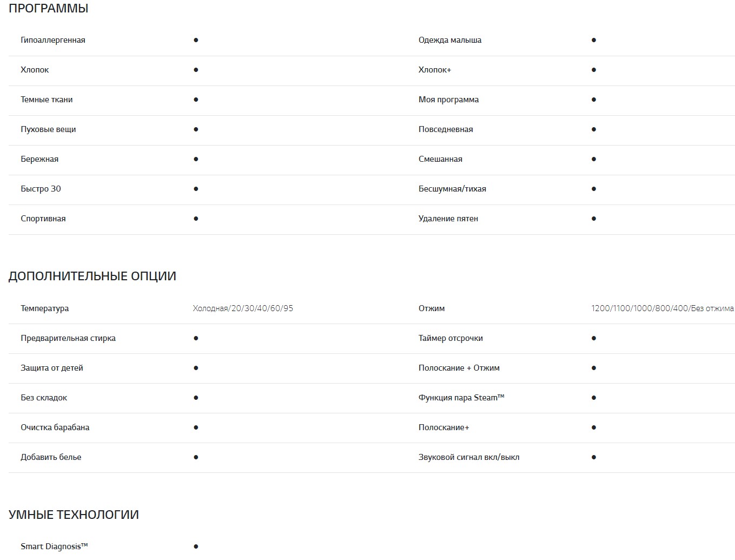This screenshot has width=735, height=560.
Task: Click the Моя программа label
Action: pyautogui.click(x=448, y=100)
